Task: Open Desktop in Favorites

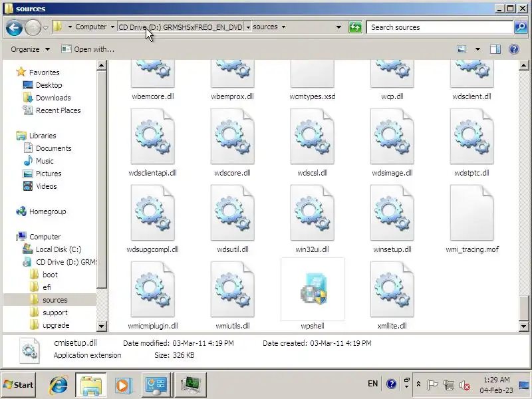Action: pos(49,85)
